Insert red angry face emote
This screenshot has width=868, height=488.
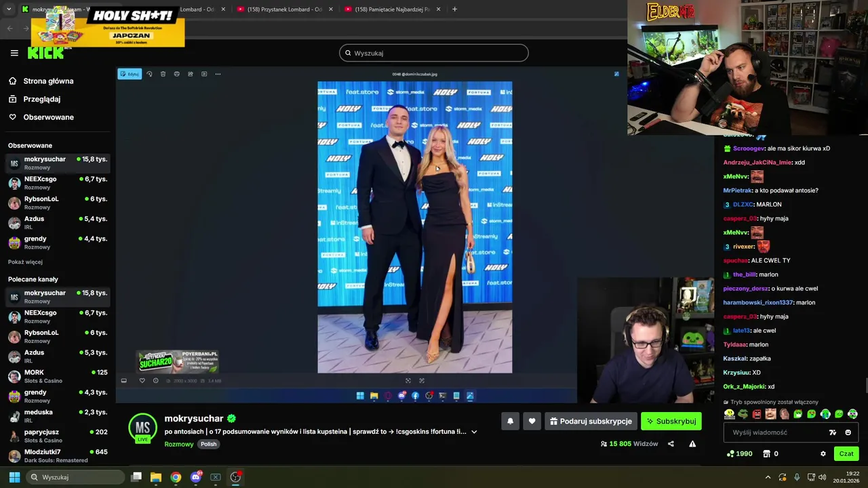(x=757, y=414)
